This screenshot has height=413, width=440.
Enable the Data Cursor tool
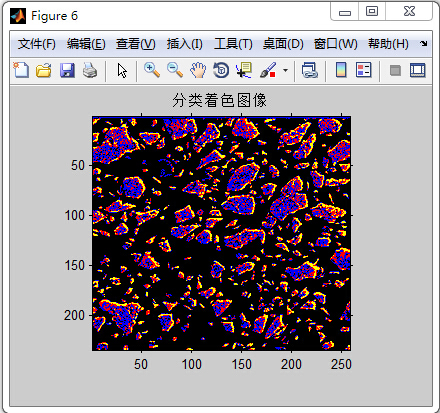point(244,70)
